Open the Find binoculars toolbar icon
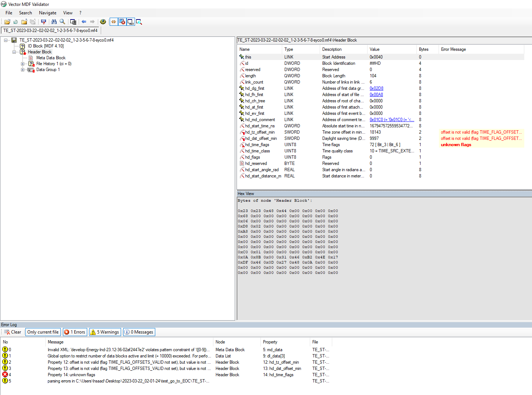Image resolution: width=532 pixels, height=395 pixels. tap(54, 22)
